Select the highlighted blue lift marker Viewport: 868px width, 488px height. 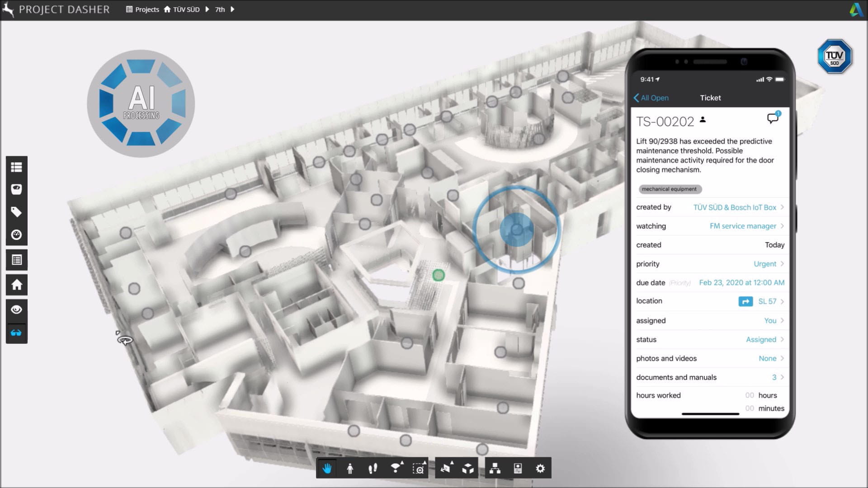click(517, 230)
